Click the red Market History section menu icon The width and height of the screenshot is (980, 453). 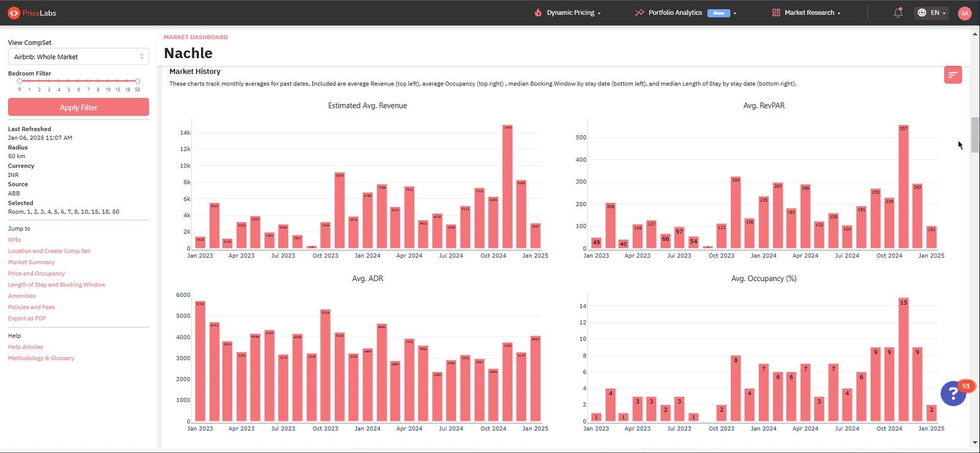[953, 75]
